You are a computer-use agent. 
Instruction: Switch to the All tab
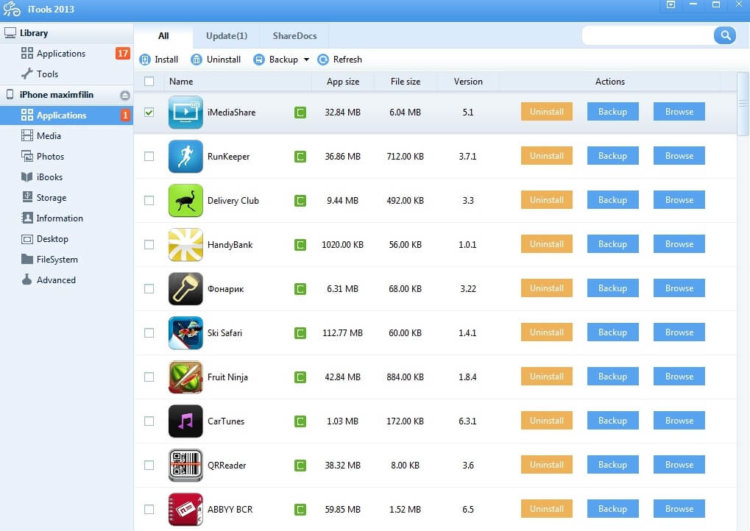click(164, 36)
